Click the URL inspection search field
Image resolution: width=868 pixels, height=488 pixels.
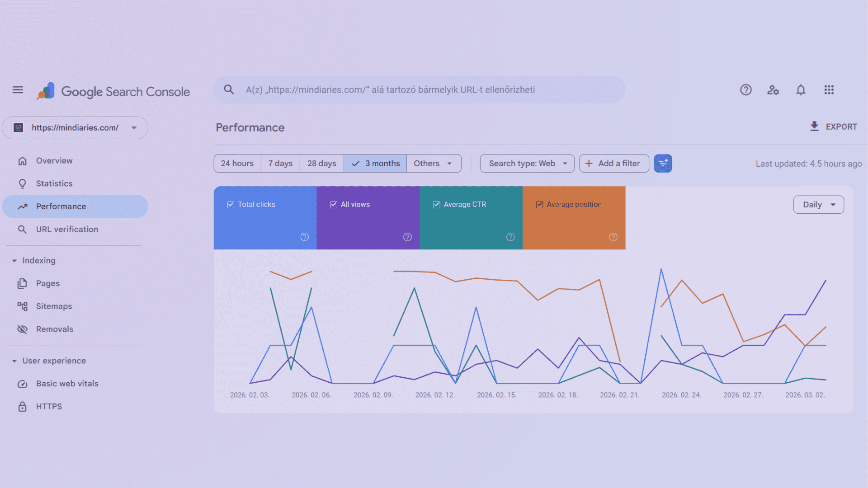(x=419, y=90)
